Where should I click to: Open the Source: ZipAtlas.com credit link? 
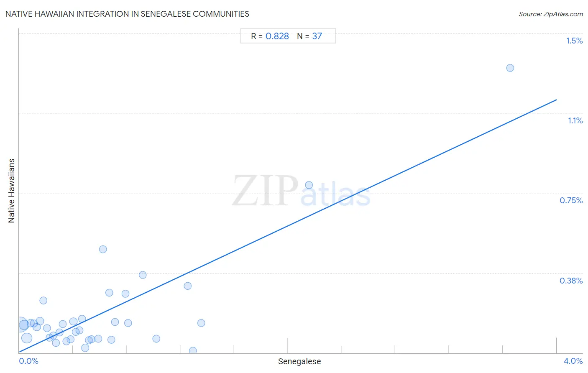[551, 14]
